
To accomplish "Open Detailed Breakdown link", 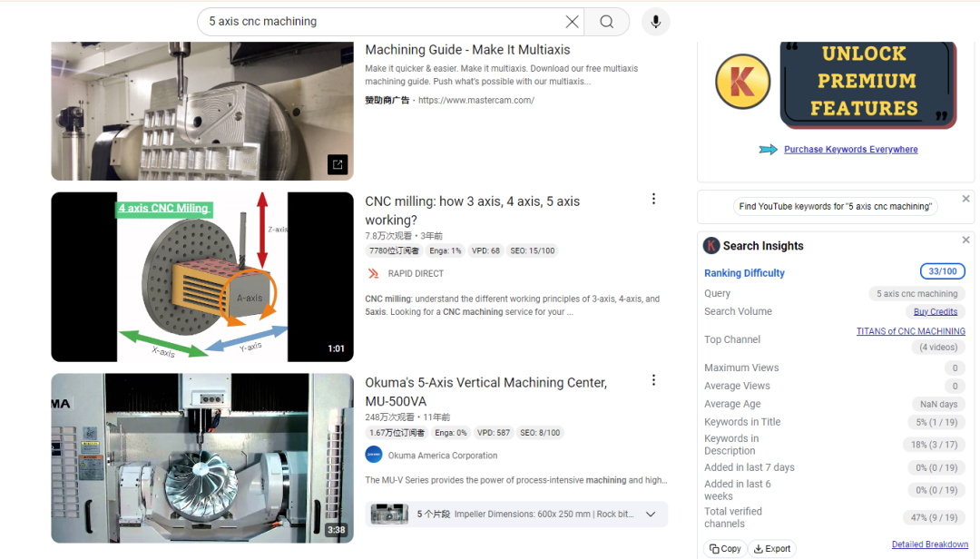I will 929,544.
